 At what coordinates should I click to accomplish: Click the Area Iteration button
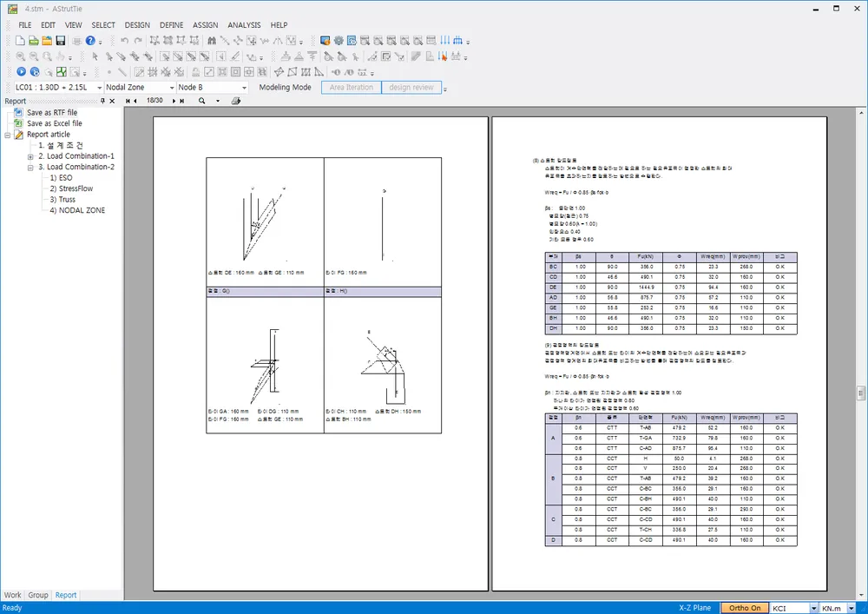[x=352, y=88]
